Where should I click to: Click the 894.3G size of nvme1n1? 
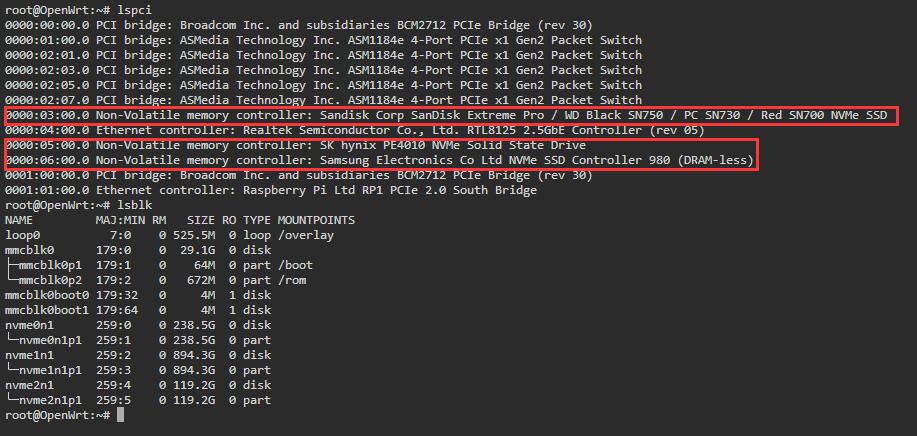click(194, 355)
